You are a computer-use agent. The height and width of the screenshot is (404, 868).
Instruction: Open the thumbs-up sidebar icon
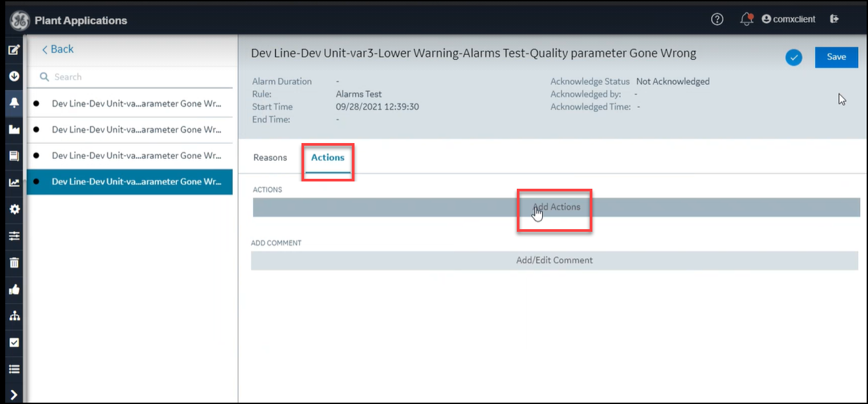(x=14, y=289)
